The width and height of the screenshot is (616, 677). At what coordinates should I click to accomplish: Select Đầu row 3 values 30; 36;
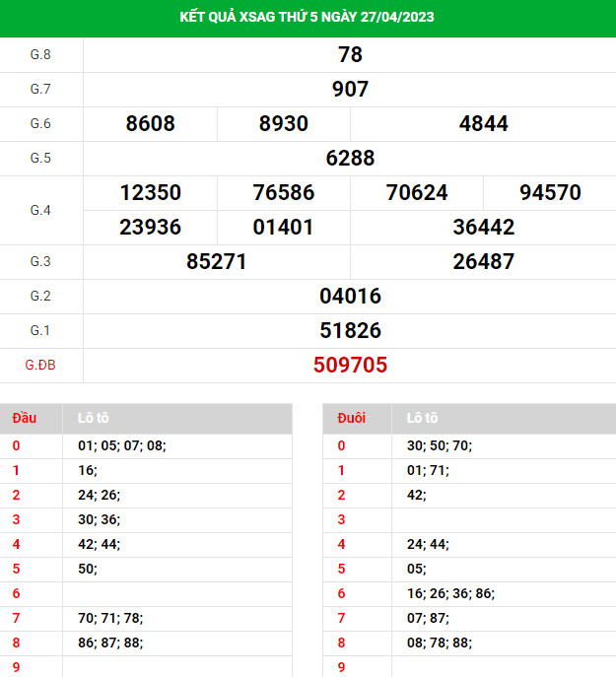click(99, 520)
